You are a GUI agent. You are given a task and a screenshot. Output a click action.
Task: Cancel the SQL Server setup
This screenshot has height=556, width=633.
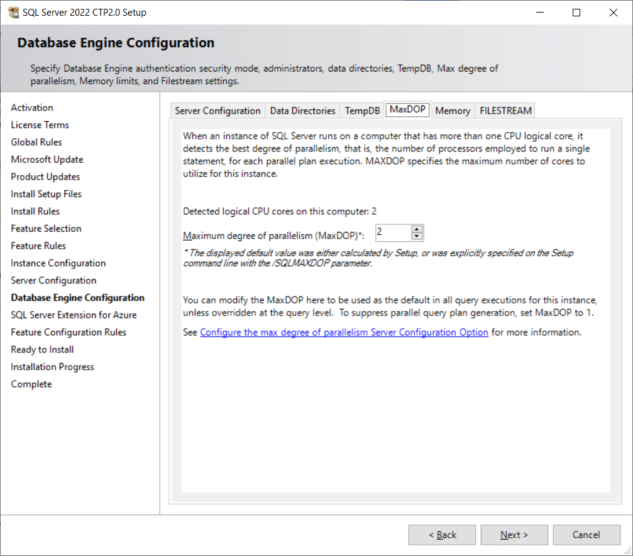click(586, 535)
